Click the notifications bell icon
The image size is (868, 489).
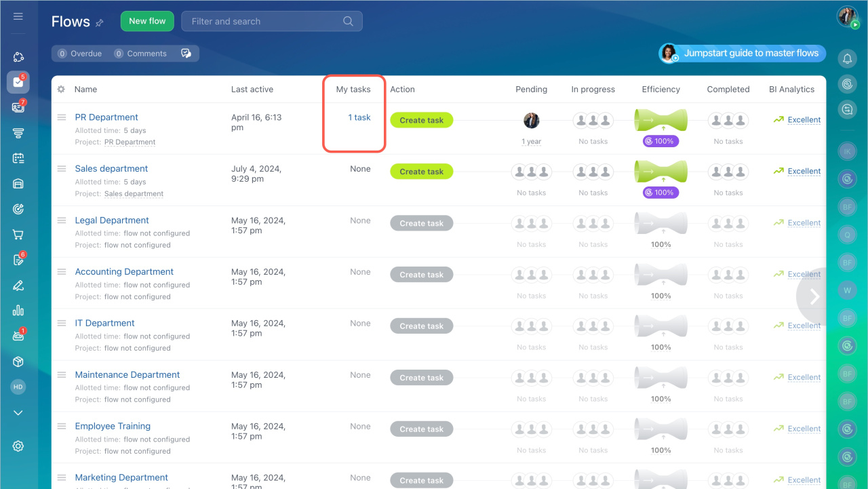pos(847,59)
